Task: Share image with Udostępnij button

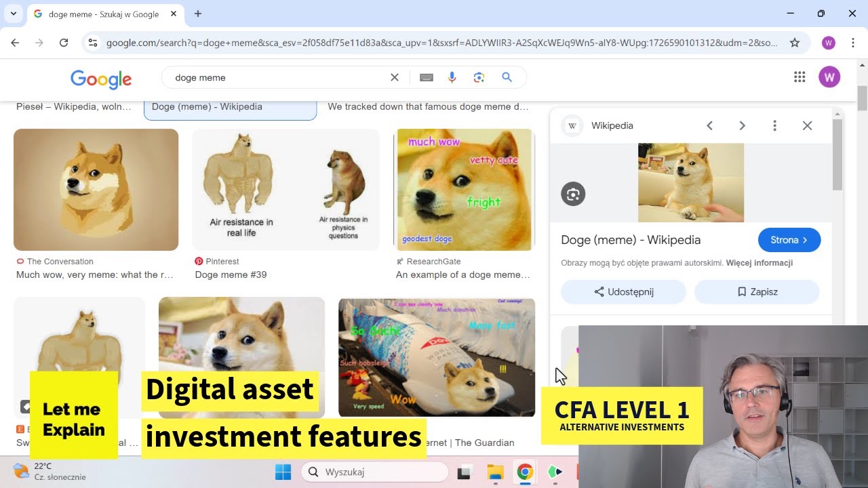Action: pos(623,292)
